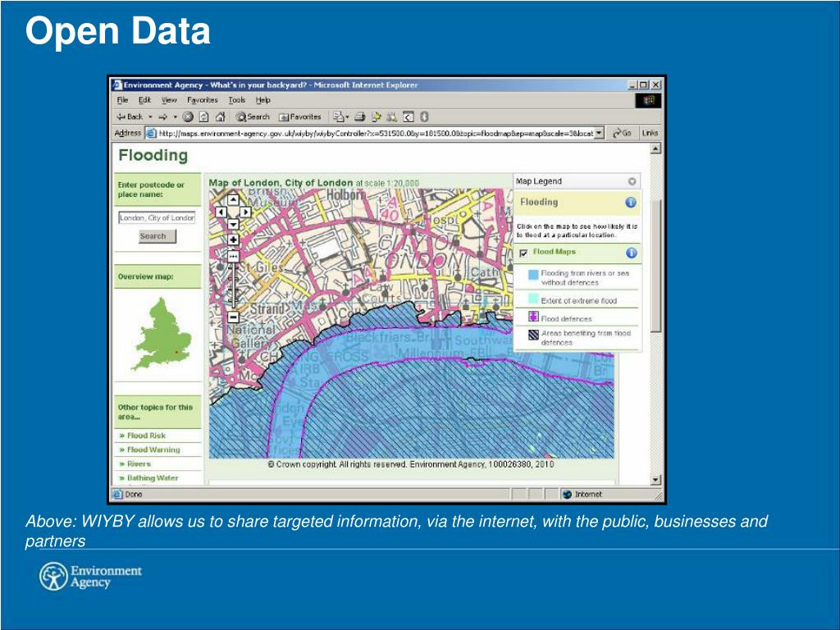The width and height of the screenshot is (840, 630).
Task: Open the toolbar Favorites pane
Action: (x=300, y=116)
